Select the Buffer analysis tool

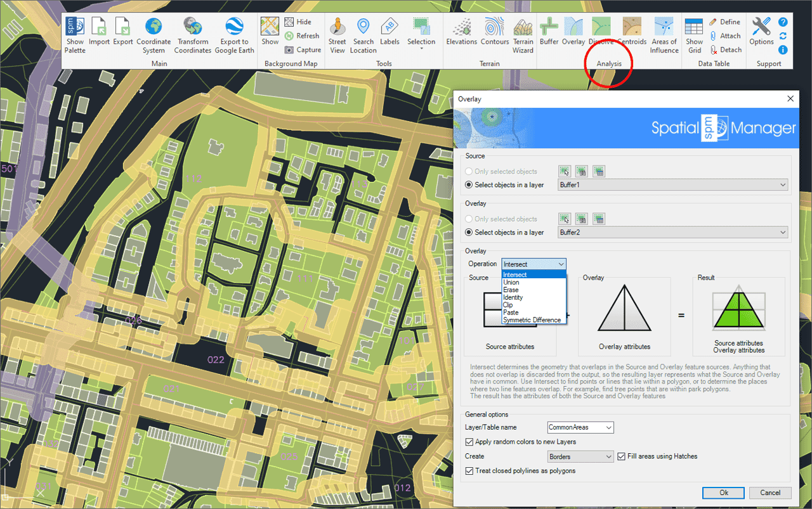click(x=549, y=27)
